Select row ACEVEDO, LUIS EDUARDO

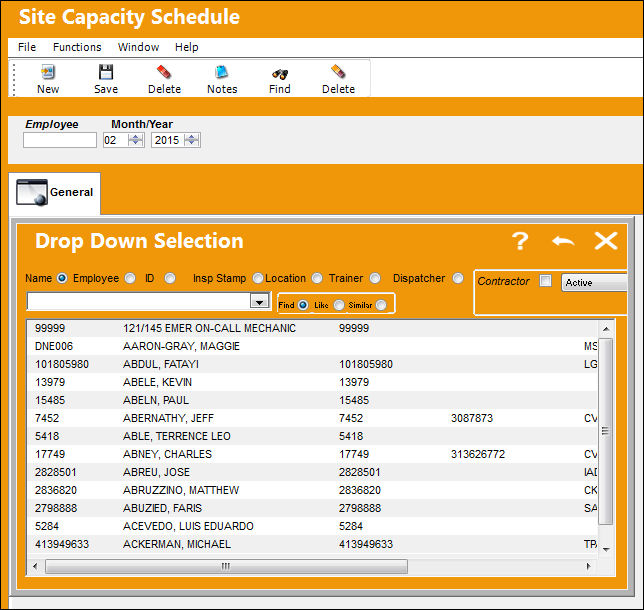coord(313,526)
